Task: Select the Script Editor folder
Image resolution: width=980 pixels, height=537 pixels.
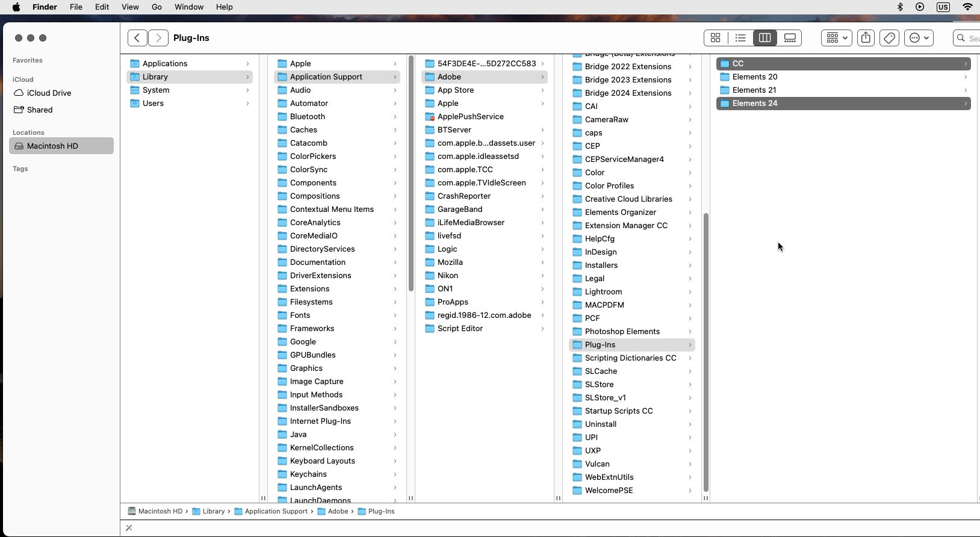Action: (x=485, y=328)
